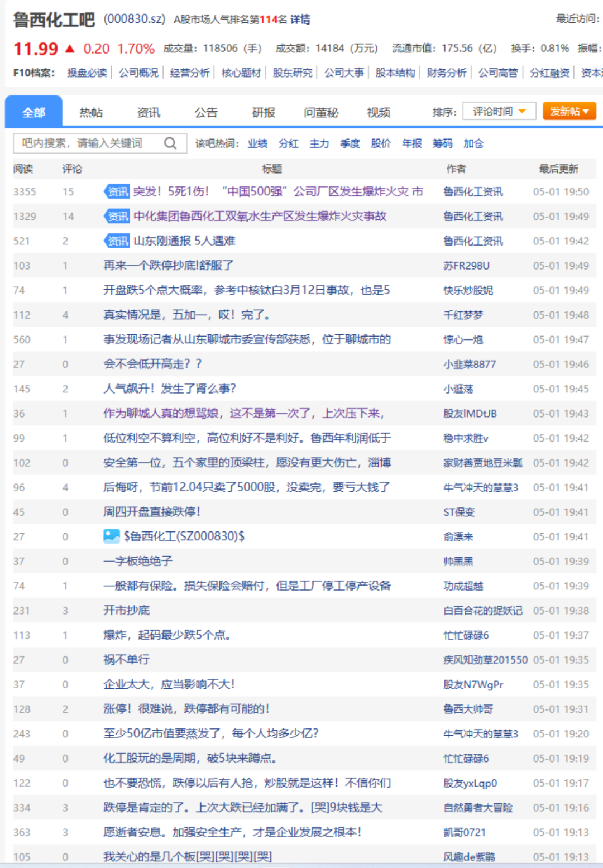Open F10 link 分红融资

coord(549,73)
